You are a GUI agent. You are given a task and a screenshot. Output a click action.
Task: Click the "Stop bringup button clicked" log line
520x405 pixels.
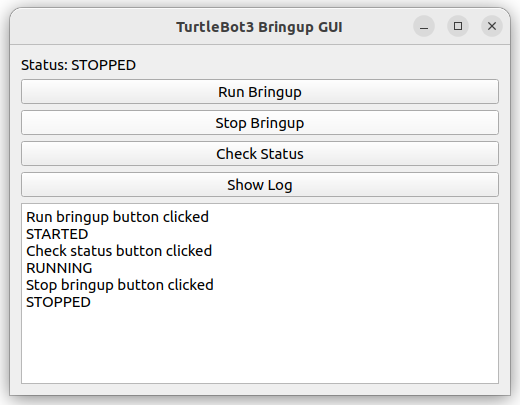(x=120, y=285)
